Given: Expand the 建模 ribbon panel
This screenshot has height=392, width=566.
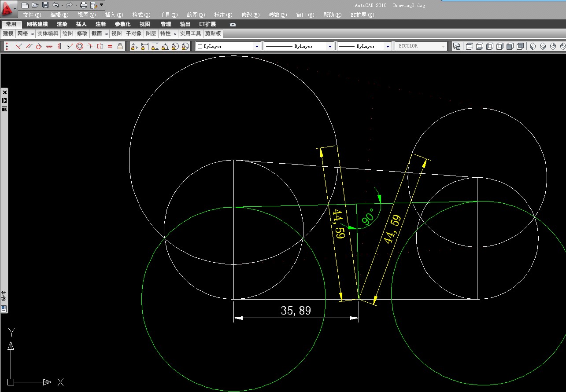Looking at the screenshot, I should click(x=8, y=33).
